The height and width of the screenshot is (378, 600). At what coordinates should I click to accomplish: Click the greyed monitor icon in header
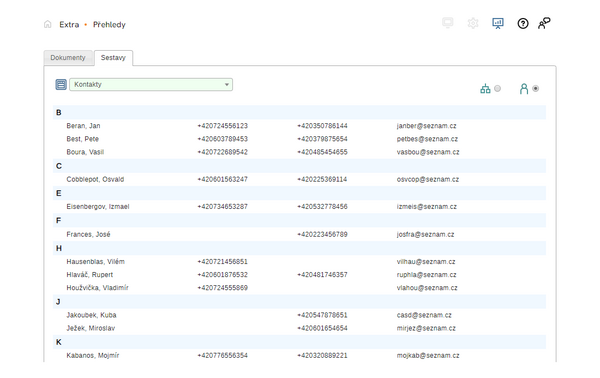coord(448,23)
